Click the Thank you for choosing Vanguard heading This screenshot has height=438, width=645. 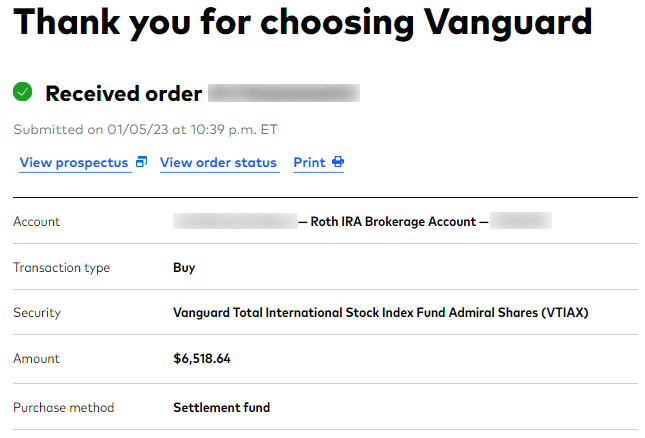coord(303,22)
